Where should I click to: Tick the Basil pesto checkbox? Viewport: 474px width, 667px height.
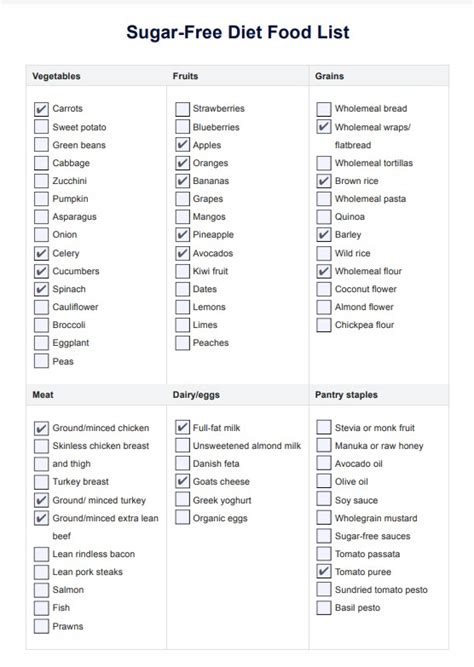[x=324, y=607]
